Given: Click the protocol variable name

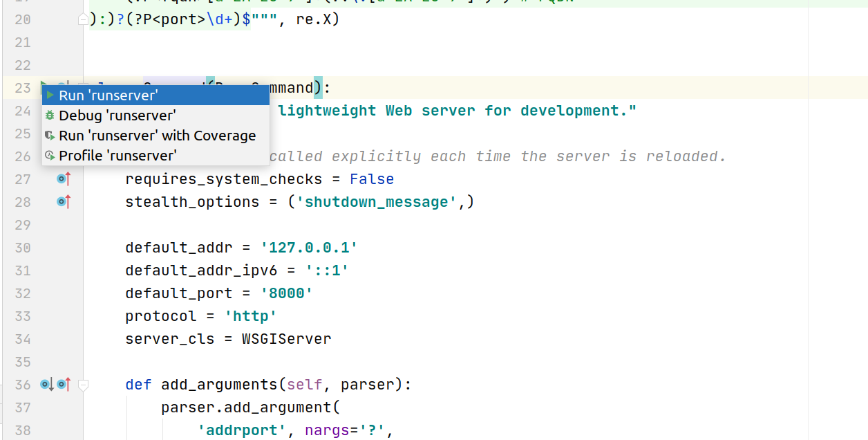Looking at the screenshot, I should tap(161, 316).
